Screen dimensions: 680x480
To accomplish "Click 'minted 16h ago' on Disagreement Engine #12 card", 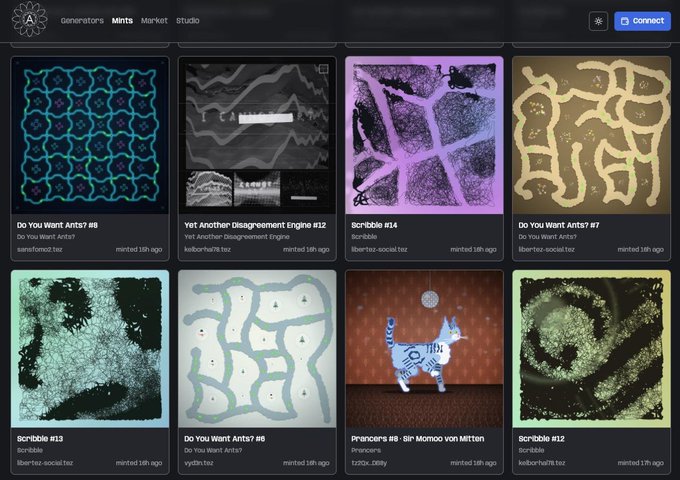I will tap(306, 249).
